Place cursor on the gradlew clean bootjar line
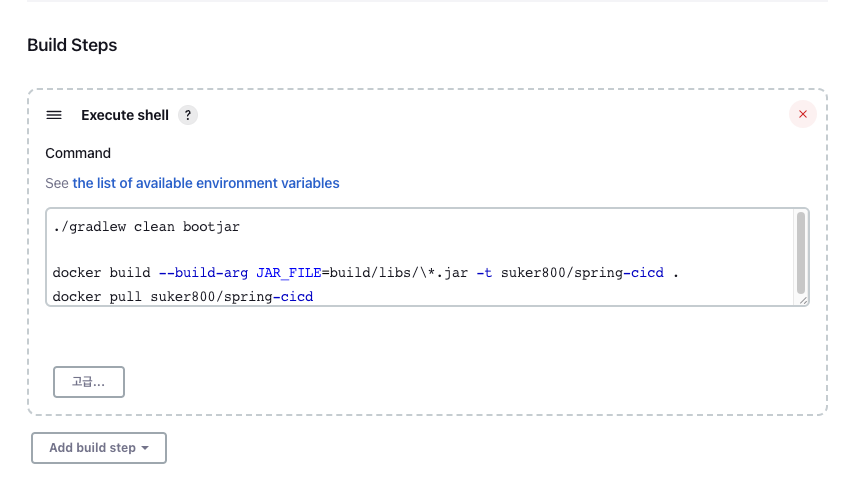Image resolution: width=854 pixels, height=483 pixels. tap(146, 227)
